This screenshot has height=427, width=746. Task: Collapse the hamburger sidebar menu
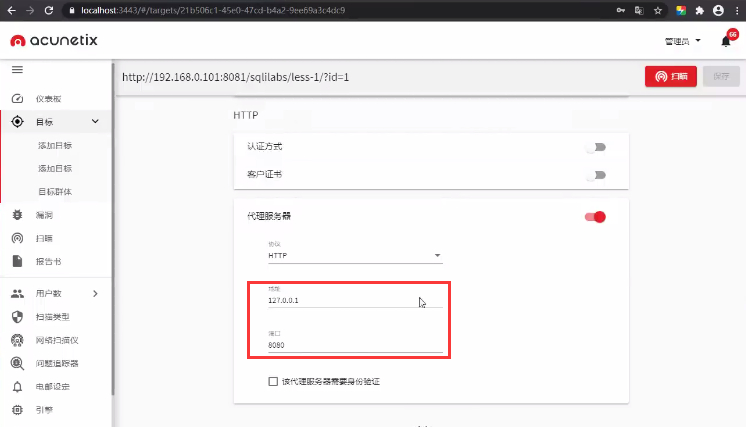click(17, 69)
